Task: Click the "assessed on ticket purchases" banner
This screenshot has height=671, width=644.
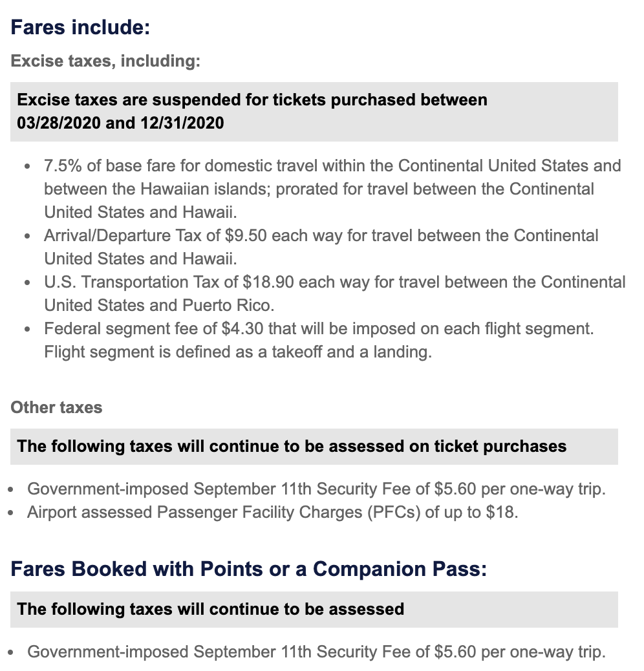Action: [292, 446]
